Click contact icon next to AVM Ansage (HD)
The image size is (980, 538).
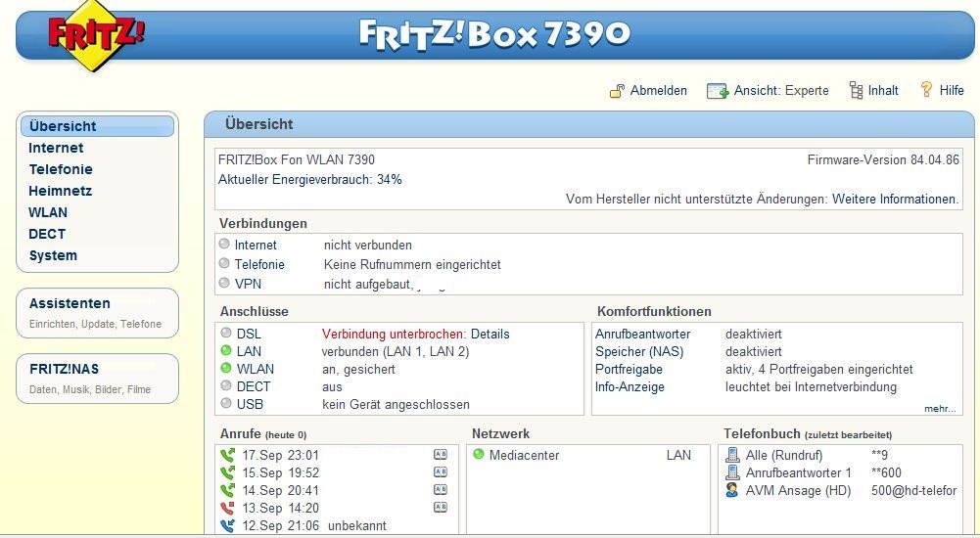(732, 489)
